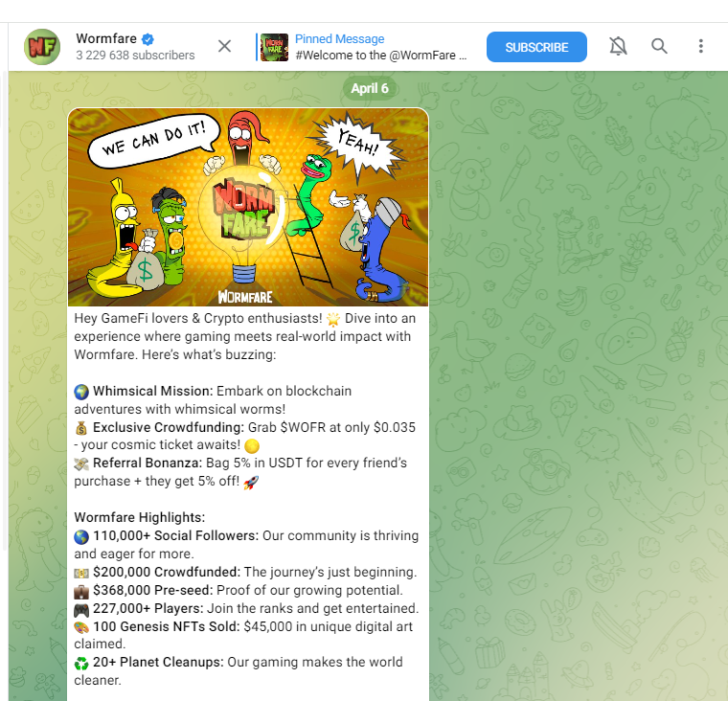728x701 pixels.
Task: Click the money bag emoji beside Exclusive Crowdfunding
Action: [x=81, y=427]
